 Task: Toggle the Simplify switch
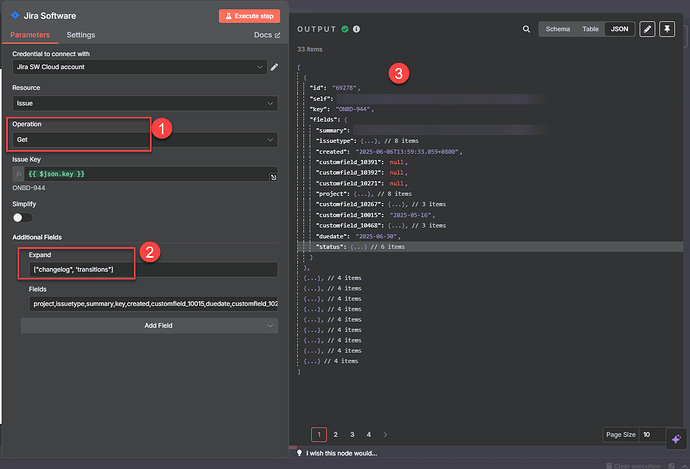22,217
